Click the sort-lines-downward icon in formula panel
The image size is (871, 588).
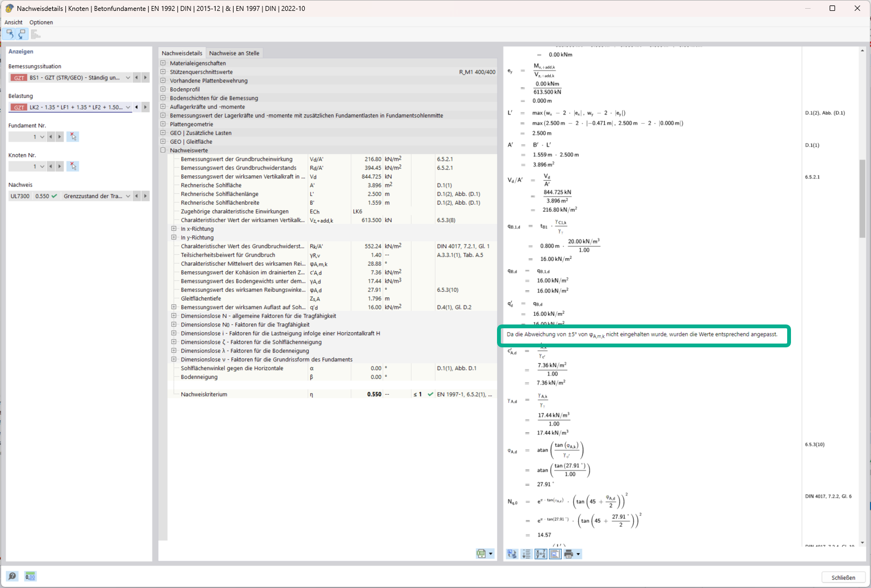tap(526, 554)
